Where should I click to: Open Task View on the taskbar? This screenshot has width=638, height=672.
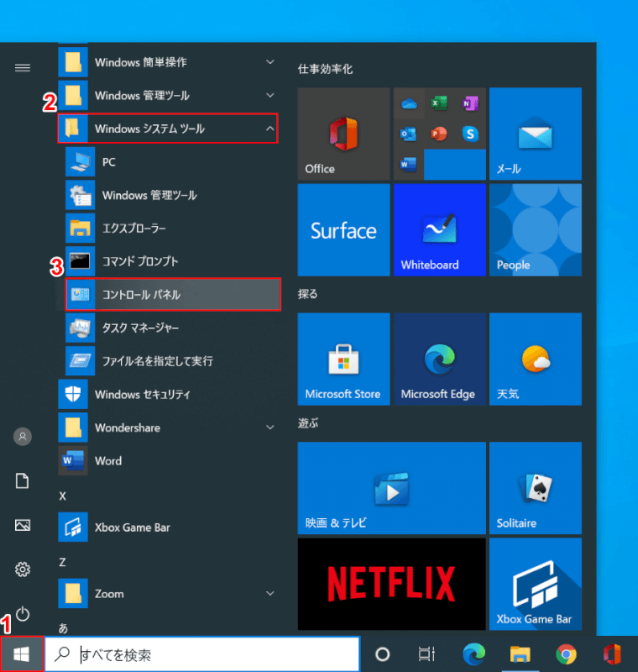tap(426, 654)
